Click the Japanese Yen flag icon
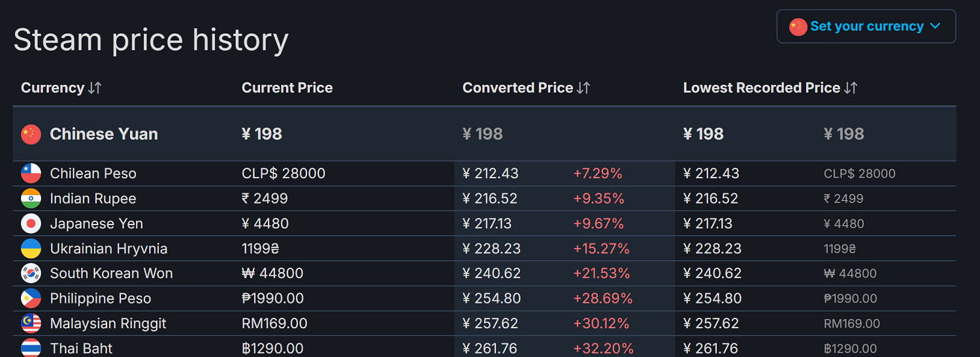Image resolution: width=980 pixels, height=357 pixels. 31,224
